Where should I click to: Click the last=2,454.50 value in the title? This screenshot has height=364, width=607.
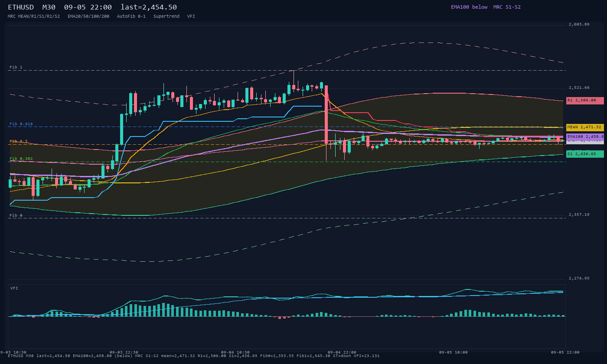[x=149, y=7]
